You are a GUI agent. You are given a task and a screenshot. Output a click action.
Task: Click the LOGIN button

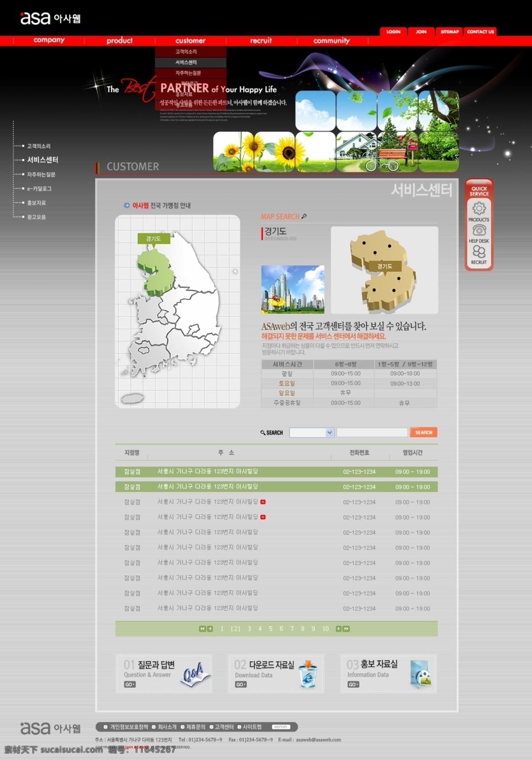tap(393, 31)
